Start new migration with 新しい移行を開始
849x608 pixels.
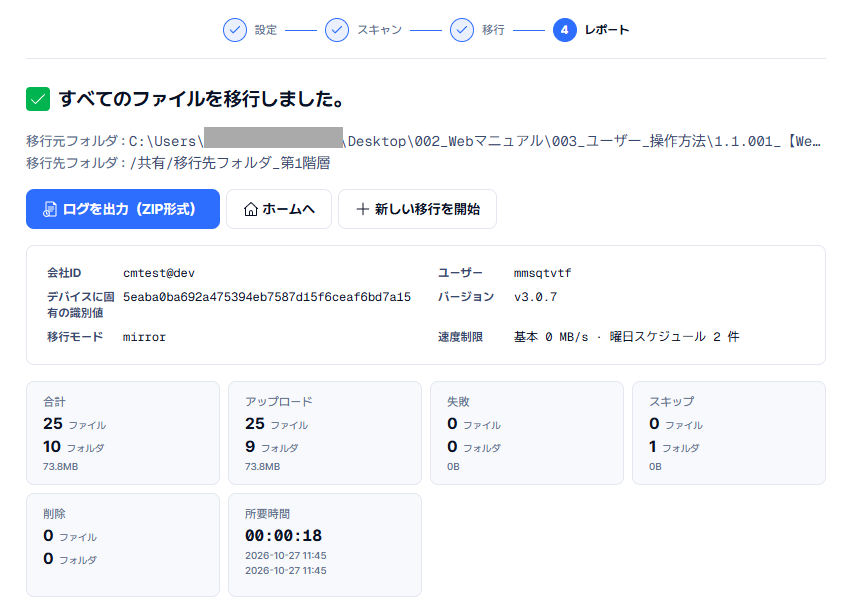pos(417,209)
